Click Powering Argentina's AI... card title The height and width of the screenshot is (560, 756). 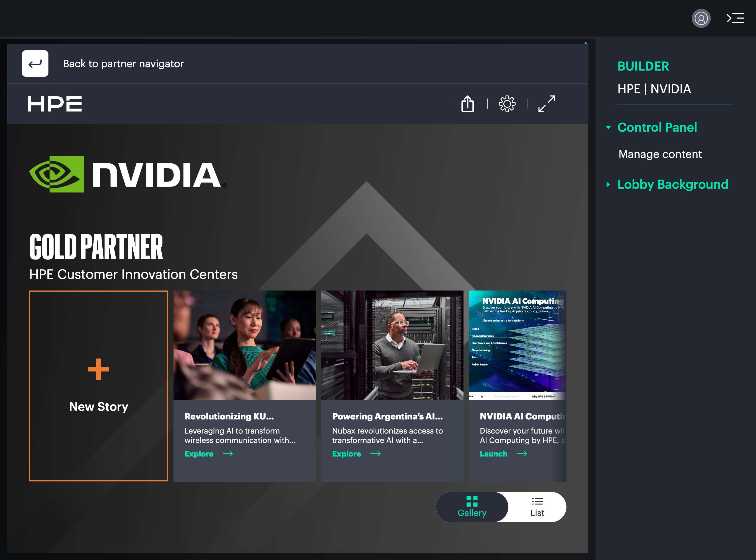click(x=387, y=416)
